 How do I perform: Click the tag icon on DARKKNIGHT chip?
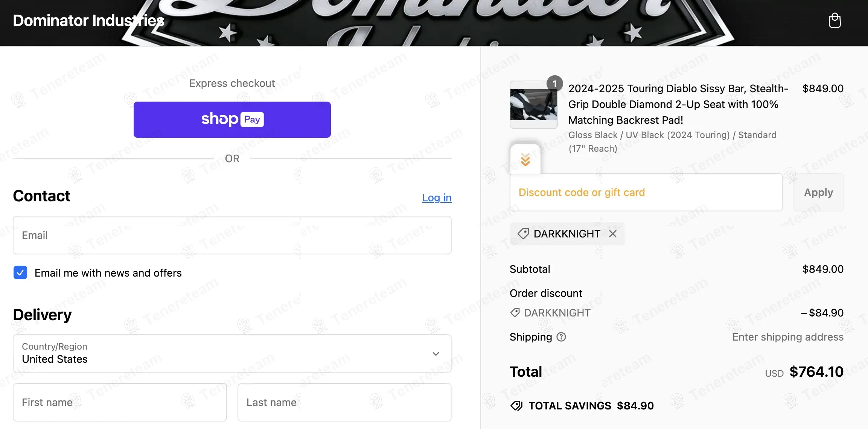pos(523,234)
